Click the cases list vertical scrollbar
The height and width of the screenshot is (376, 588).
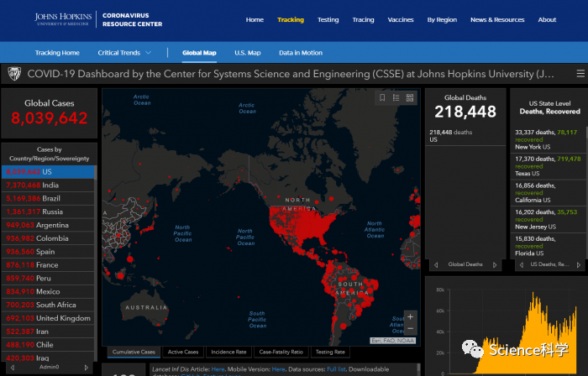(96, 262)
